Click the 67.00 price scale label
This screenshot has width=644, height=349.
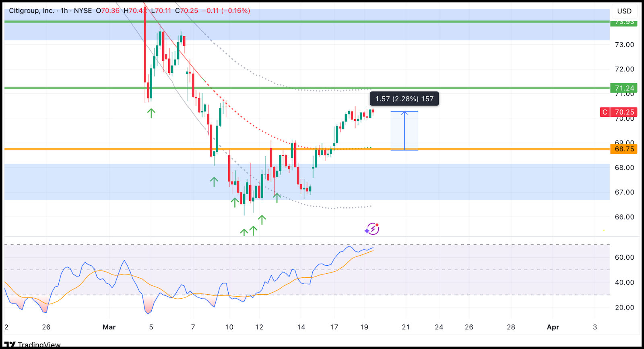(x=624, y=192)
